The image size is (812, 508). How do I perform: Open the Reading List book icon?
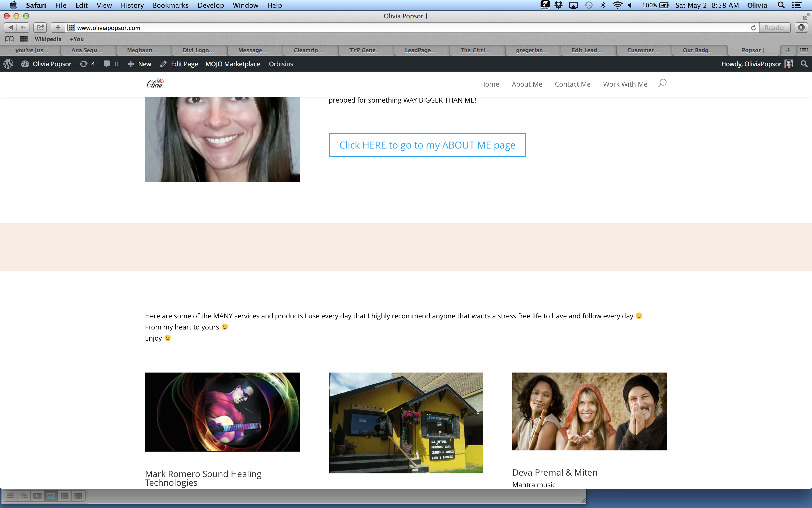[9, 39]
